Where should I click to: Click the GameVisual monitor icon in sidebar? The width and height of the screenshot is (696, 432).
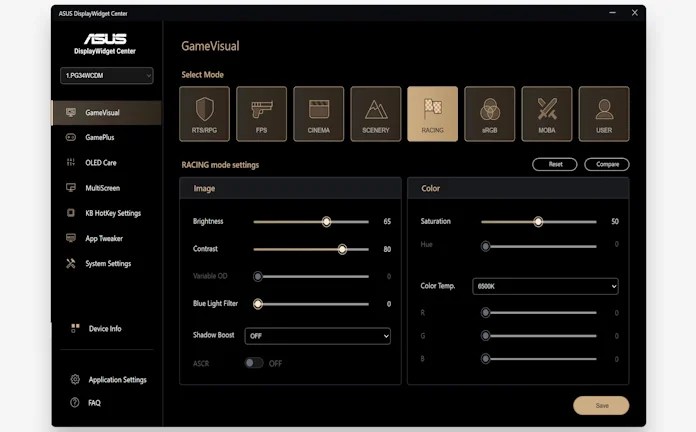(x=71, y=112)
